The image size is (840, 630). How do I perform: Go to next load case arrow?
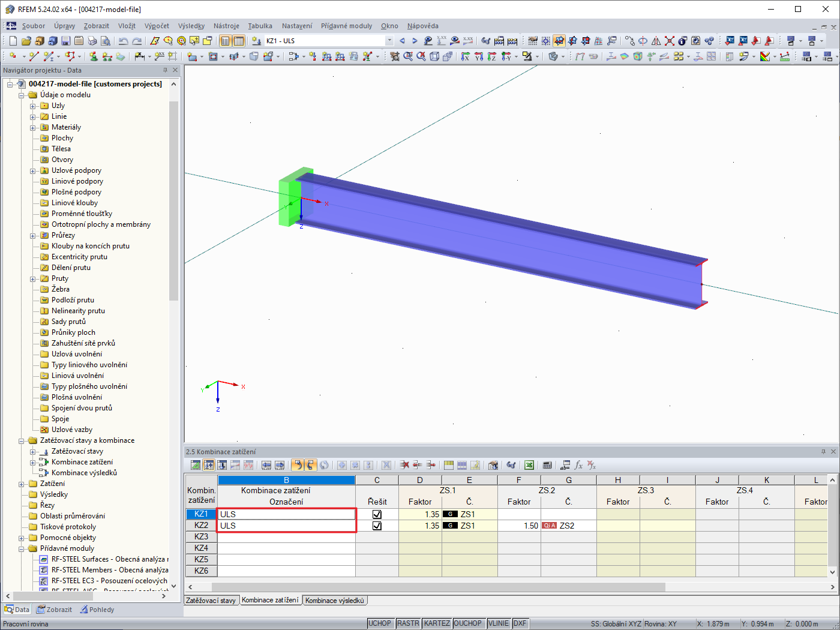(x=415, y=41)
